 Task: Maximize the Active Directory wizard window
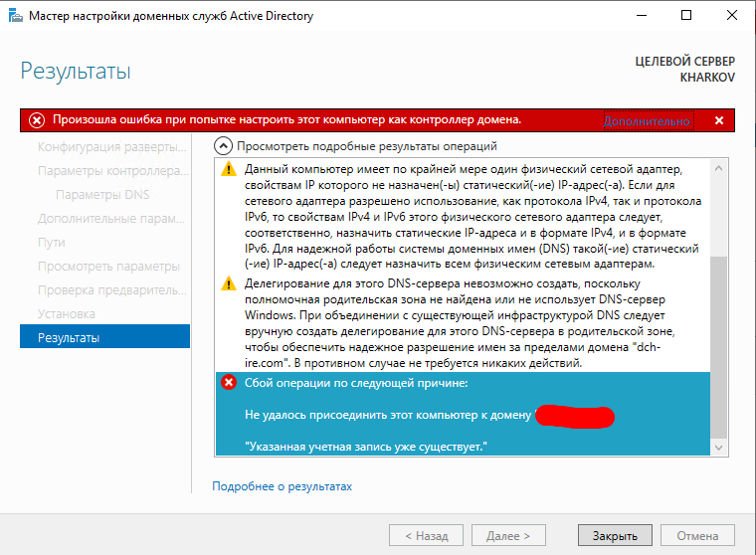(x=686, y=16)
